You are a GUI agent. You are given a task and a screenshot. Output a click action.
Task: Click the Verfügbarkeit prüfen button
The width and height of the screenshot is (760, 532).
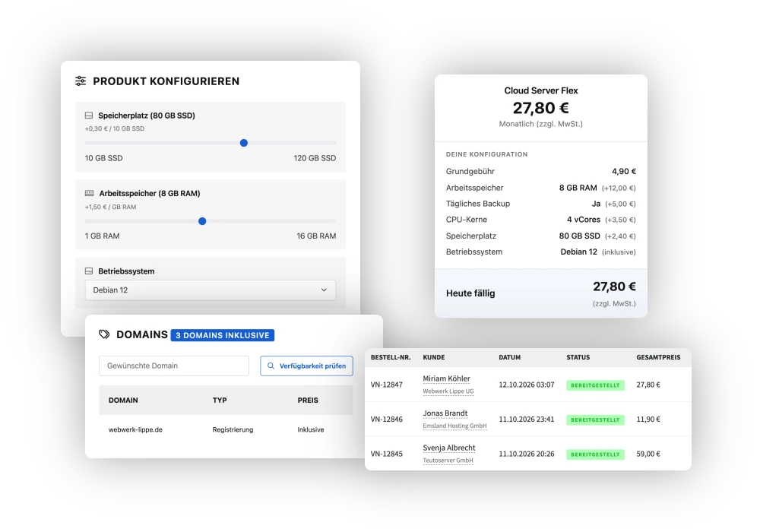pos(306,366)
